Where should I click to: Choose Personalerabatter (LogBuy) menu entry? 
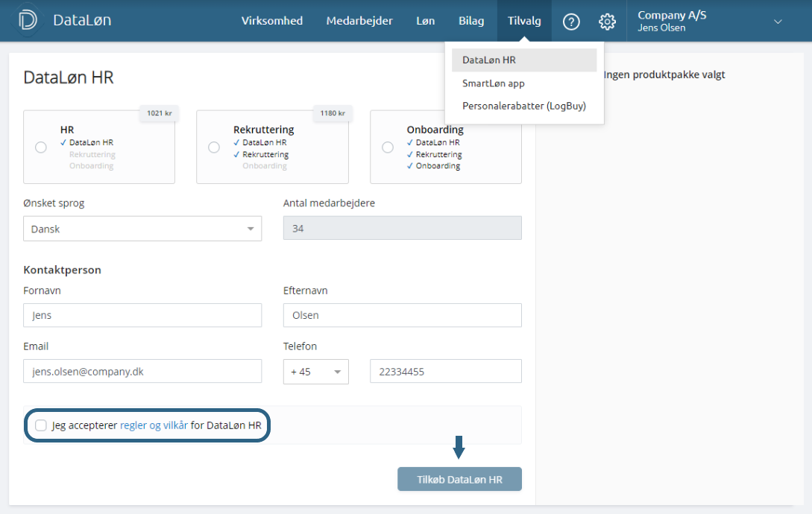523,106
